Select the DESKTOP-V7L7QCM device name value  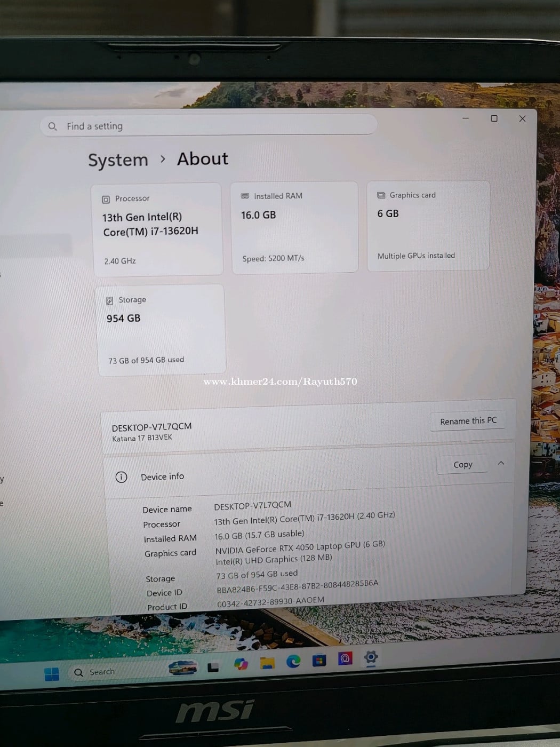point(252,505)
